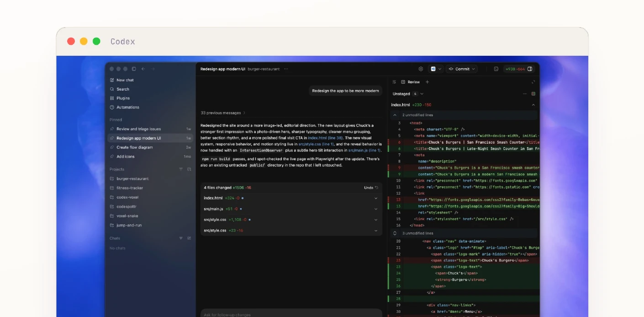Open in VS Code icon button
The image size is (644, 317).
click(x=433, y=69)
